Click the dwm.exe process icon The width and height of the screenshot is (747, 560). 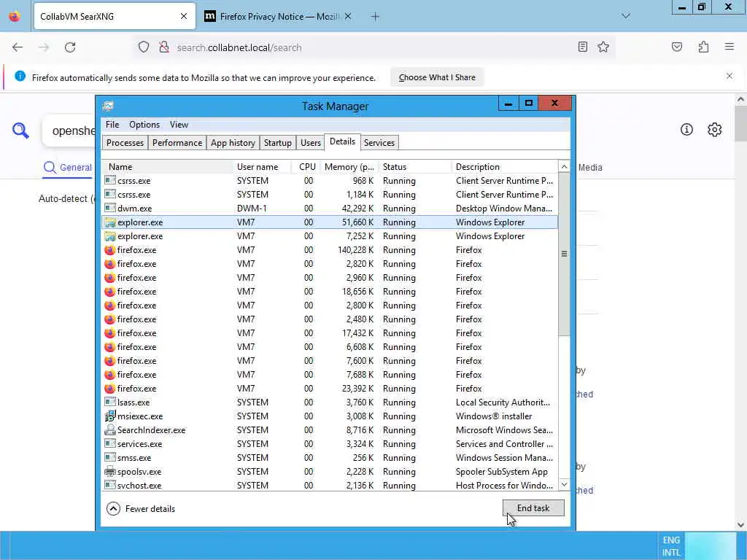pyautogui.click(x=110, y=208)
